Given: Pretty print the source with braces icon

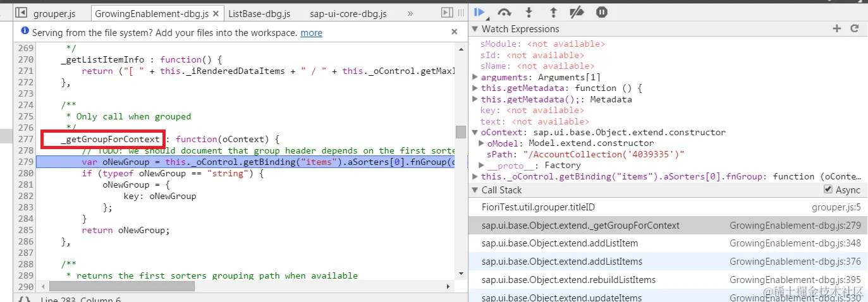Looking at the screenshot, I should click(23, 299).
